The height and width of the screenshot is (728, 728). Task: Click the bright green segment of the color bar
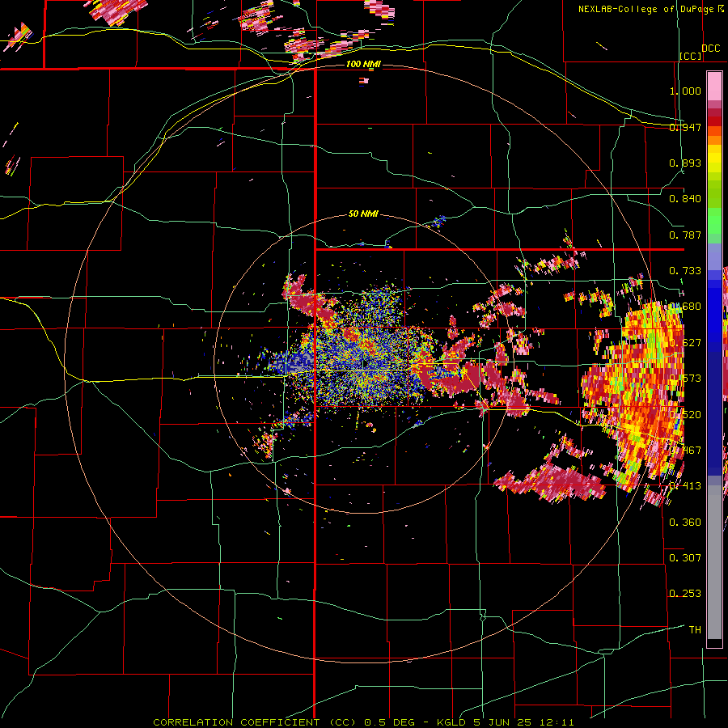click(x=714, y=221)
